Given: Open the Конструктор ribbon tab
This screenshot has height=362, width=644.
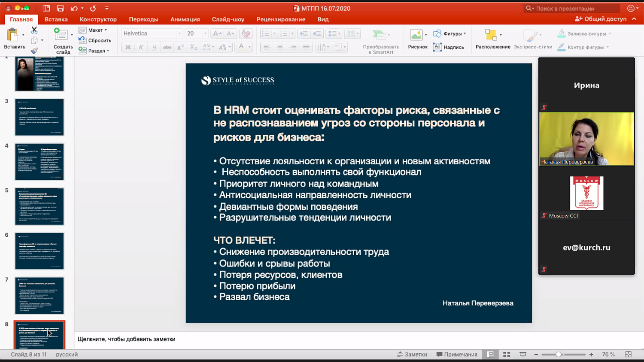Looking at the screenshot, I should (x=98, y=19).
